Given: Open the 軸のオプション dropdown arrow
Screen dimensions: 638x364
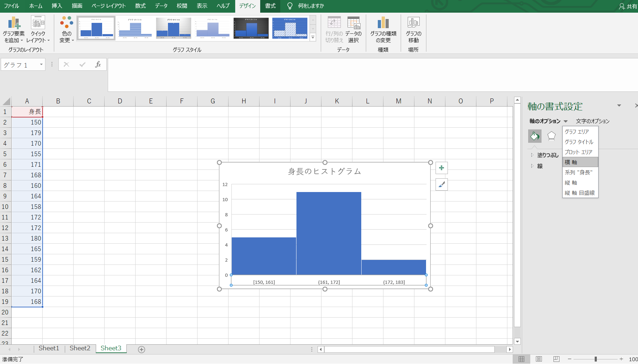Looking at the screenshot, I should pos(565,121).
